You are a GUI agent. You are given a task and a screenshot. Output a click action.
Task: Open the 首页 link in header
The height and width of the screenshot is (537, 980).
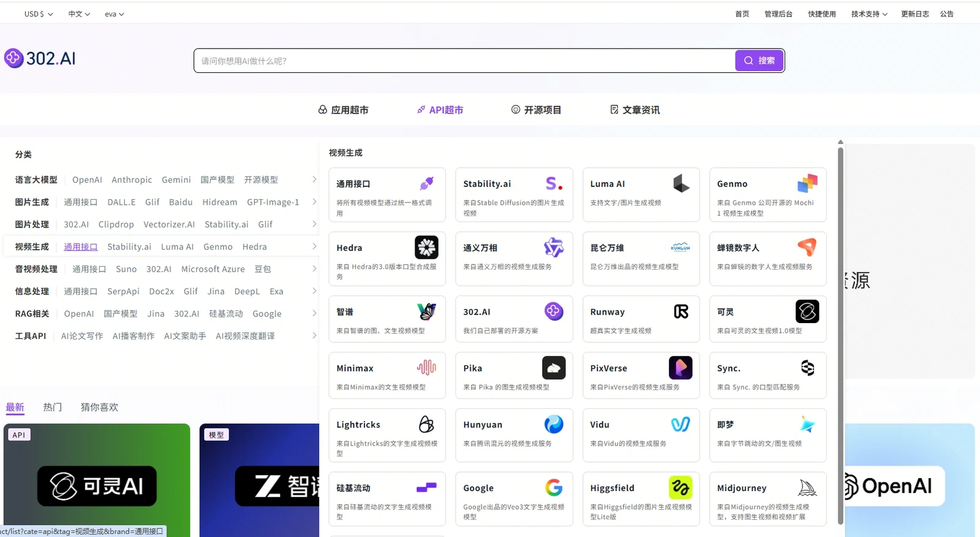[x=742, y=14]
